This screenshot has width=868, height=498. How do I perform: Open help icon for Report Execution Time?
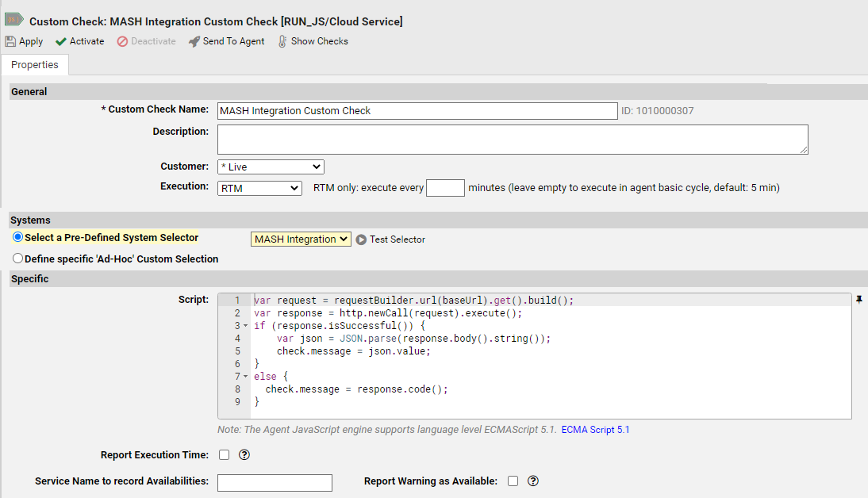click(x=244, y=455)
